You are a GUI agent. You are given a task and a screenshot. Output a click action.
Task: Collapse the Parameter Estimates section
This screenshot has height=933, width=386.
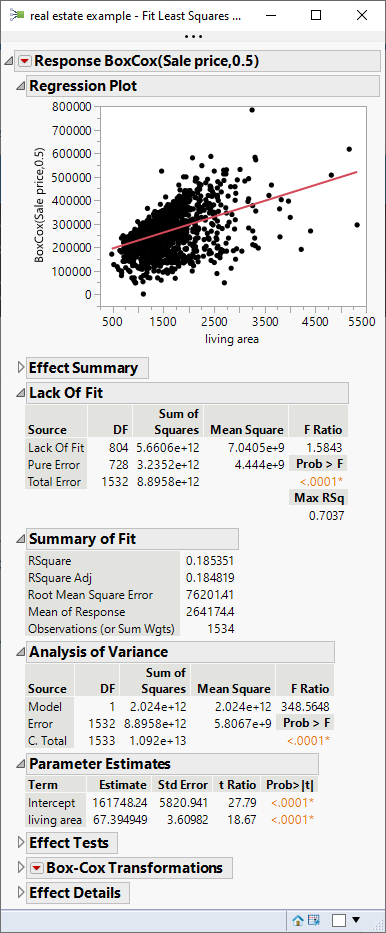21,764
